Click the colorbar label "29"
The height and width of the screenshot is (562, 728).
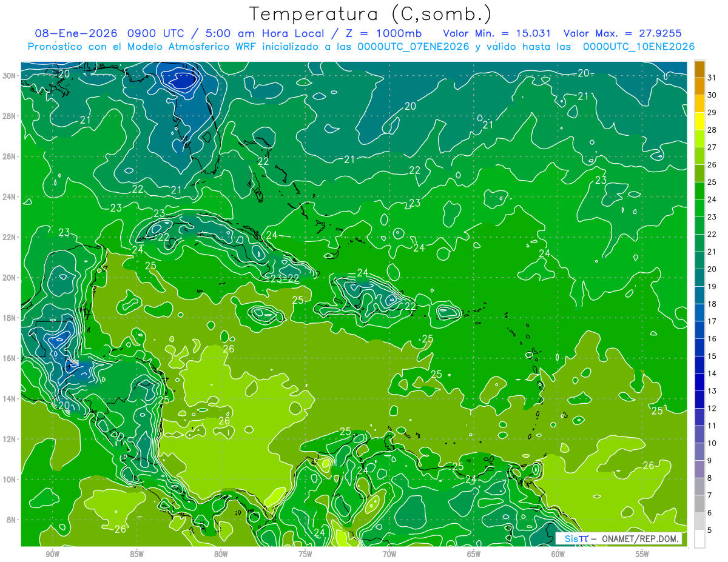712,112
